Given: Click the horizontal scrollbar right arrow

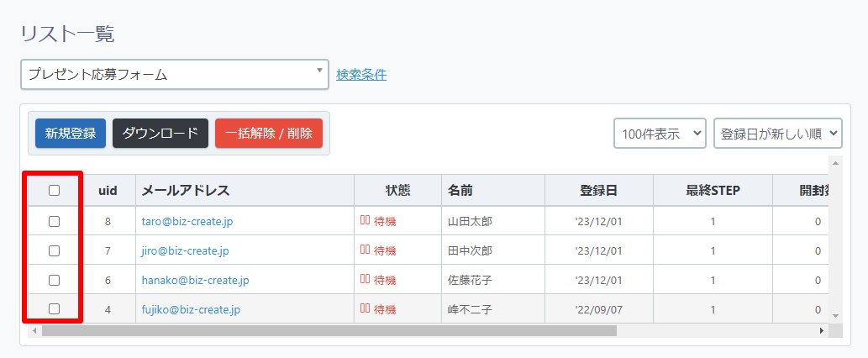Looking at the screenshot, I should pyautogui.click(x=822, y=331).
